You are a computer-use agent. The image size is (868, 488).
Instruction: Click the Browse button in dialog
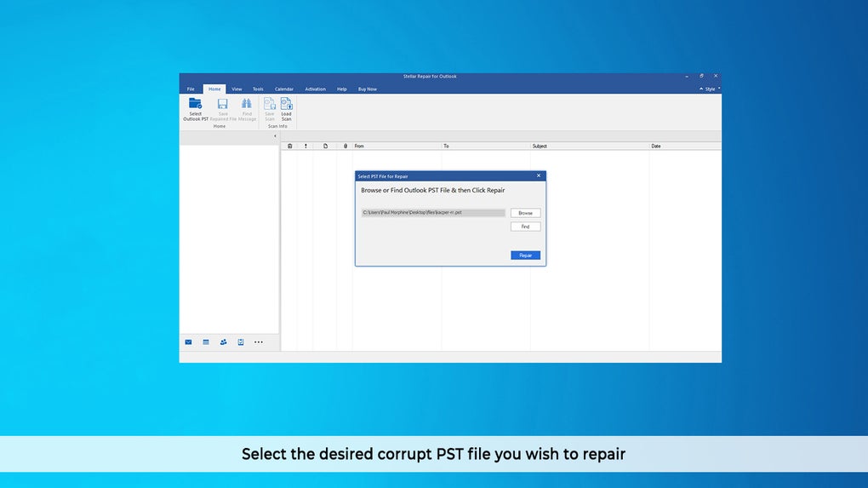[x=525, y=213]
